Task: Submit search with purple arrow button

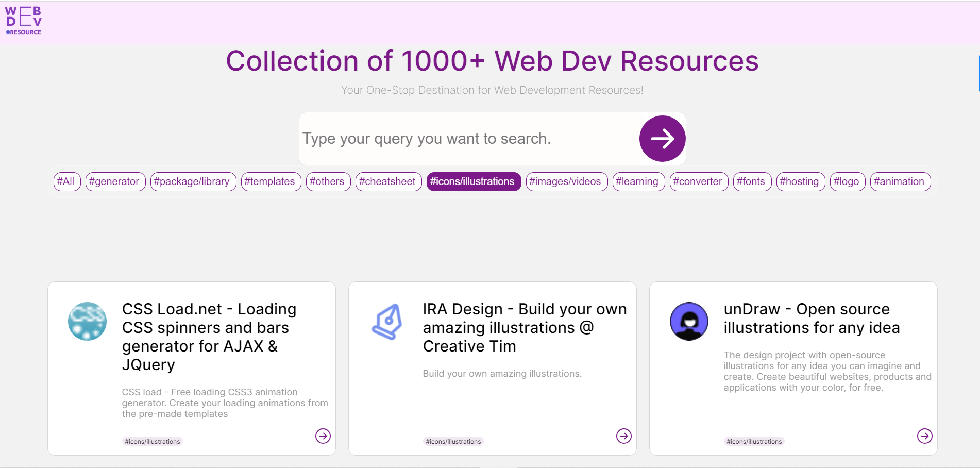Action: pos(662,139)
